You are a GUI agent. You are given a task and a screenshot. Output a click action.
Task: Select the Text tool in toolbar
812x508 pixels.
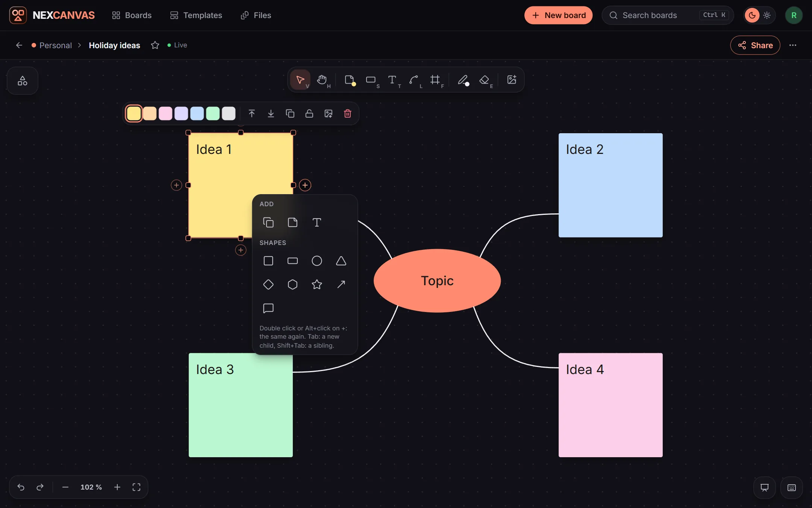[x=392, y=80]
